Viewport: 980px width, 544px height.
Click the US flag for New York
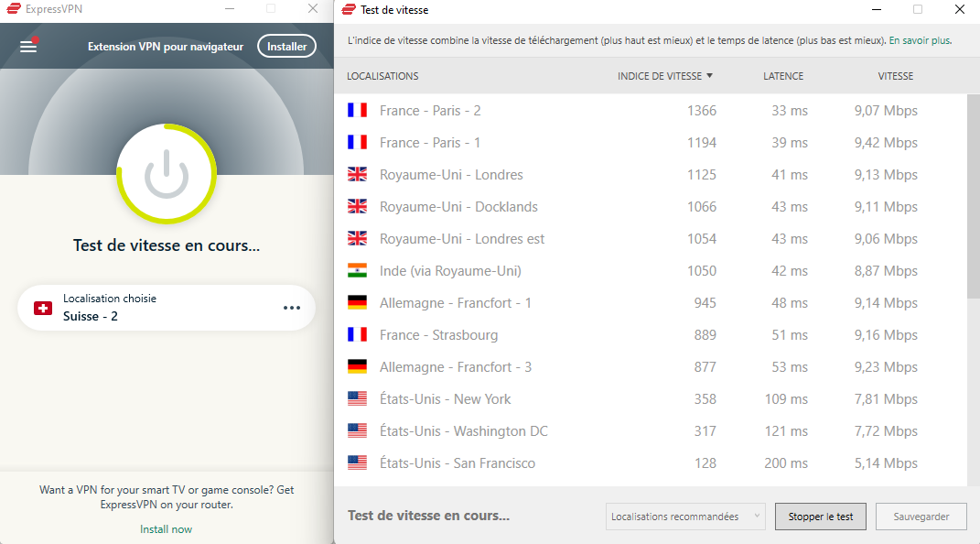358,398
